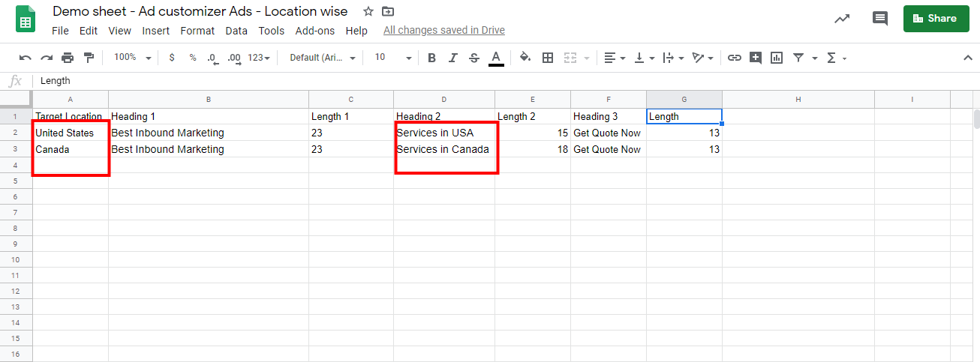Screen dimensions: 980x362
Task: Go to Sheets home via green logo
Action: 25,19
